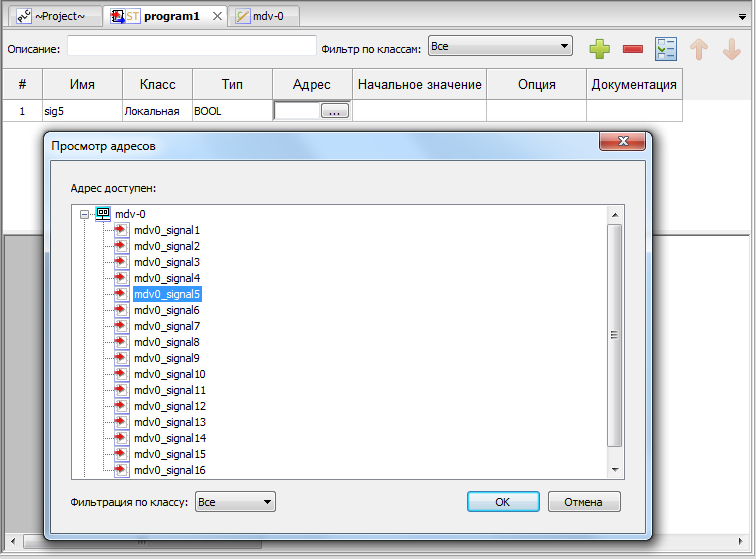Click the red arrow icon beside mdv0_signal1
The width and height of the screenshot is (756, 559).
122,230
